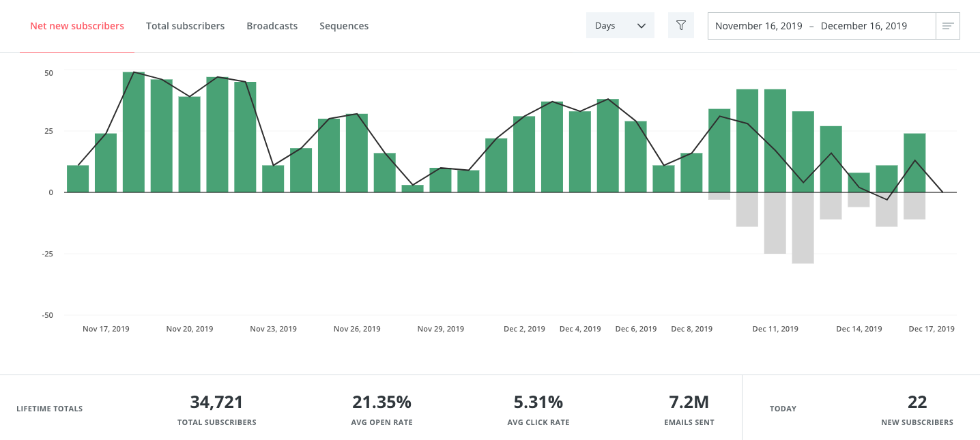Click the EMAILS SENT caption
Image resolution: width=980 pixels, height=440 pixels.
[689, 423]
